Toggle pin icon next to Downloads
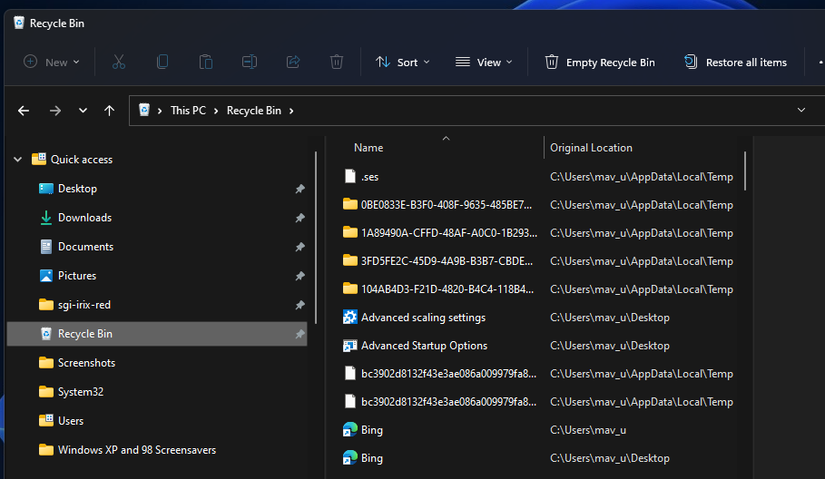825x479 pixels. point(299,218)
